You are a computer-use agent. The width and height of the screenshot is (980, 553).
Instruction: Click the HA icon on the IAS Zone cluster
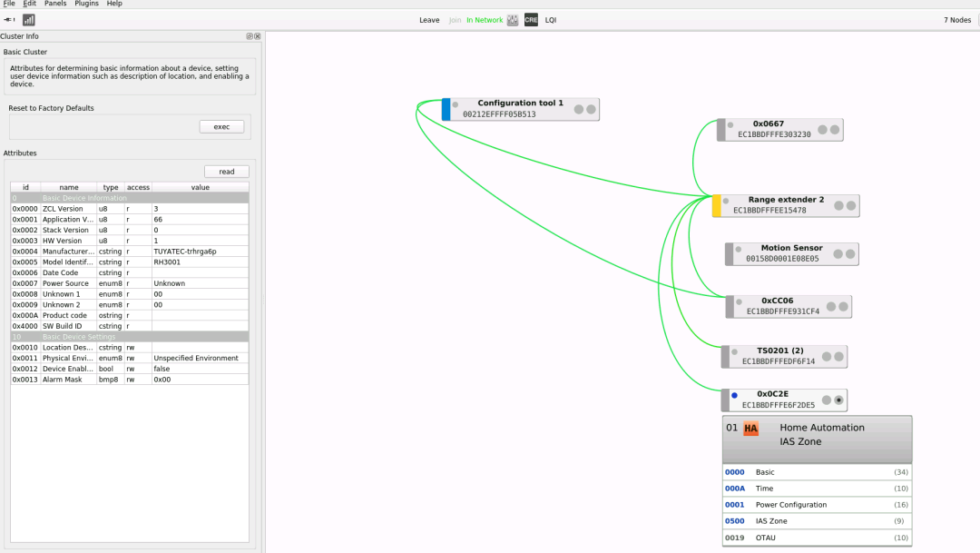(750, 427)
